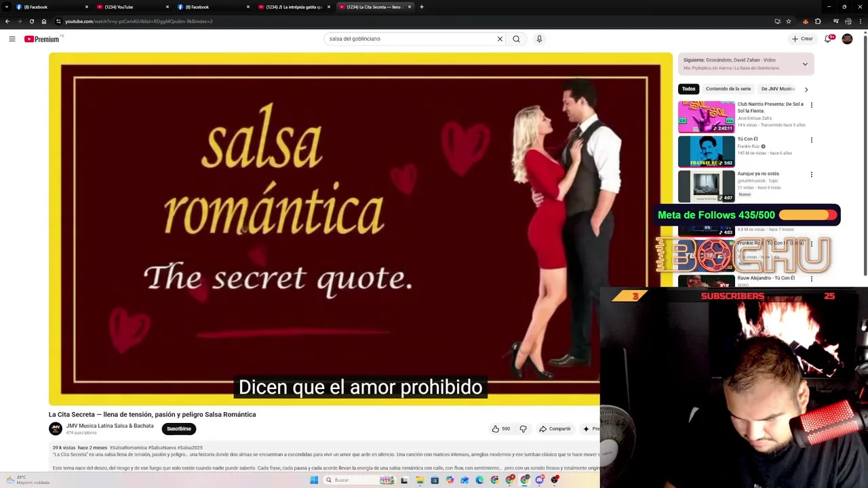
Task: Open a new browser tab
Action: (x=422, y=7)
